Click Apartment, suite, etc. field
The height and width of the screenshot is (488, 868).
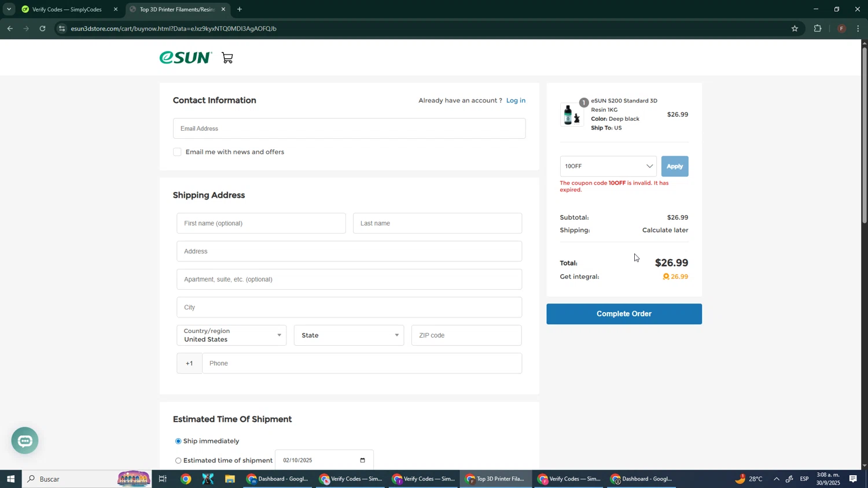[349, 279]
